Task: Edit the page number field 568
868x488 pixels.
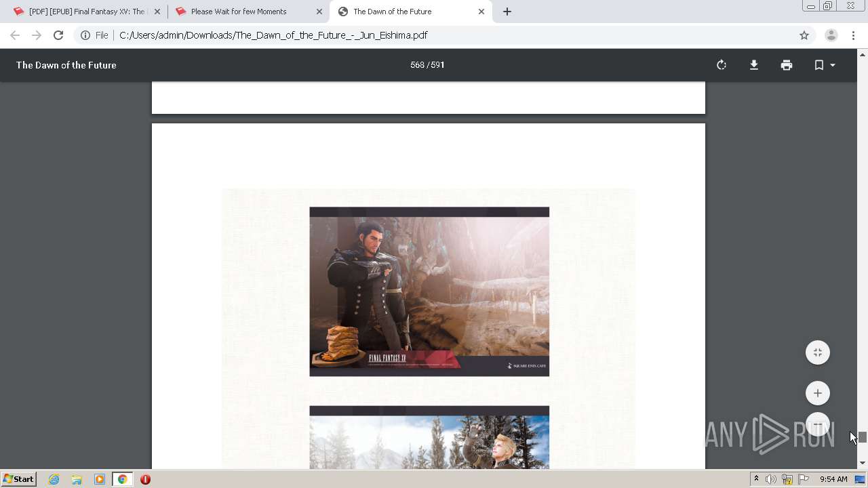Action: [417, 65]
